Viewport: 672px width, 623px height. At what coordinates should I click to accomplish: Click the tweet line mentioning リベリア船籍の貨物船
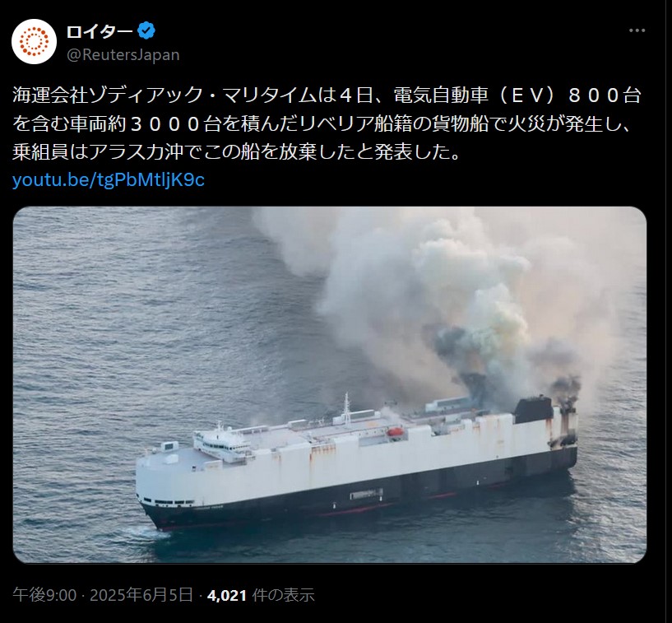pyautogui.click(x=322, y=123)
